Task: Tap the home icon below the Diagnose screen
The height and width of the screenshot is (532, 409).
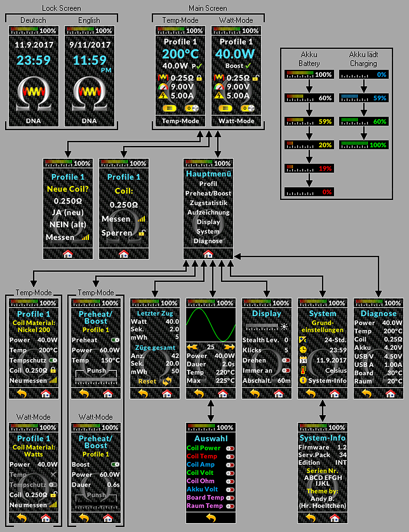Action: (x=390, y=394)
